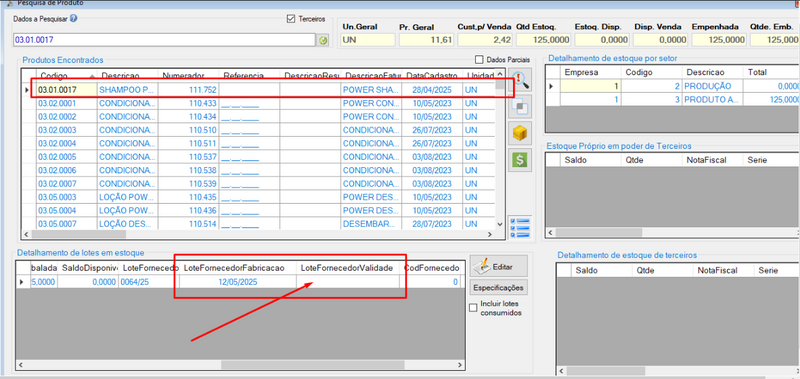Click the DataCadastro column header

433,75
